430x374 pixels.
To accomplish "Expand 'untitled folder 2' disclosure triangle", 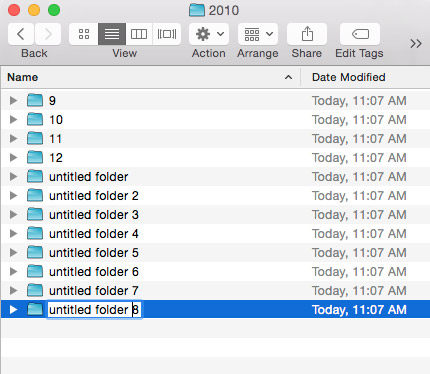I will click(x=13, y=195).
